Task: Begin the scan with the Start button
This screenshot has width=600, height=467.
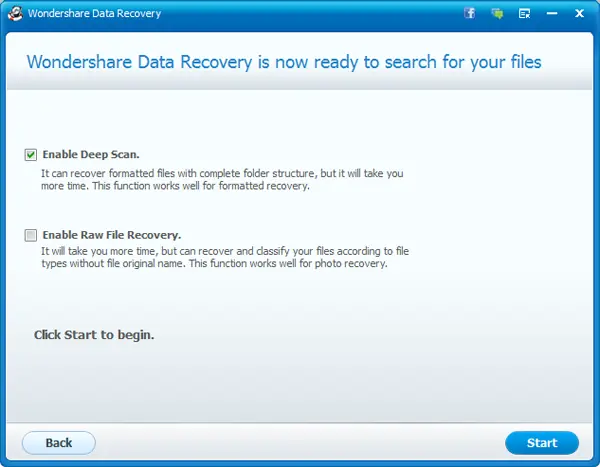Action: coord(542,443)
